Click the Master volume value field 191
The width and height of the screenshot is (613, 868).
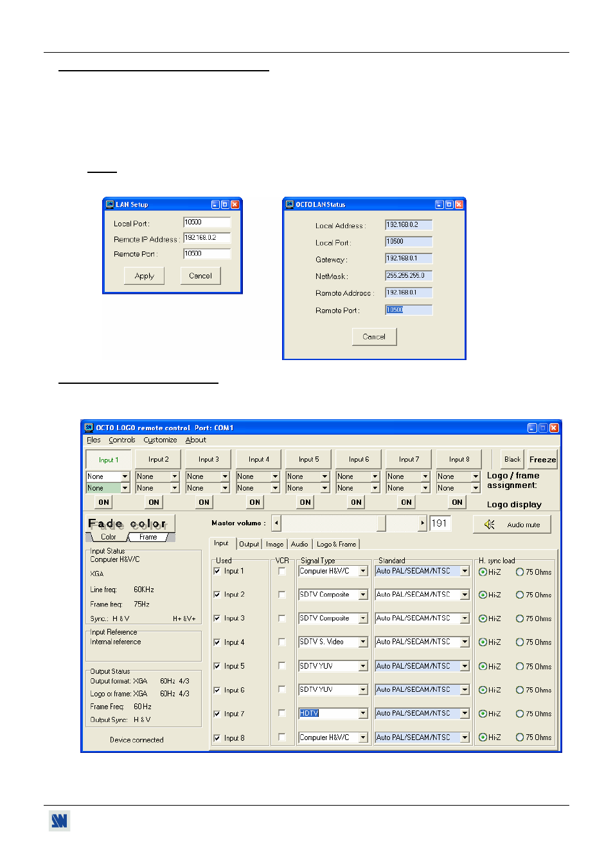[x=440, y=523]
